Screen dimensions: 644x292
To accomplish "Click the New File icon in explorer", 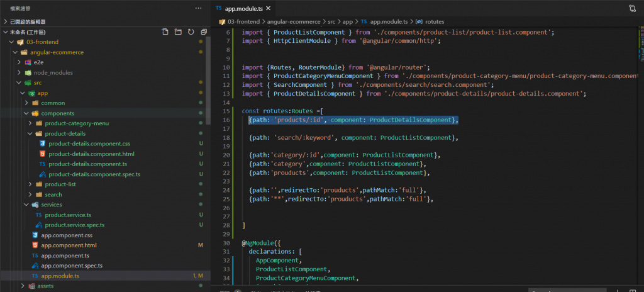I will 165,32.
